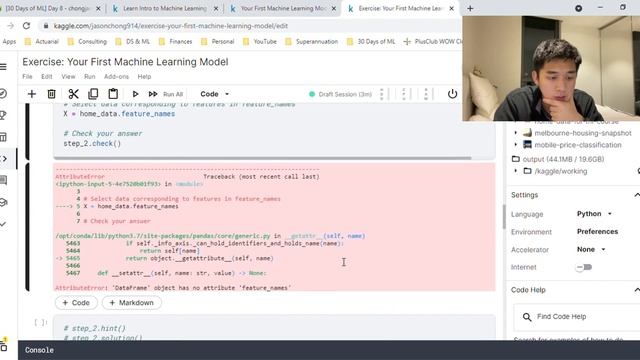Image resolution: width=640 pixels, height=360 pixels.
Task: Open the Personal bookmark folder
Action: pos(218,42)
